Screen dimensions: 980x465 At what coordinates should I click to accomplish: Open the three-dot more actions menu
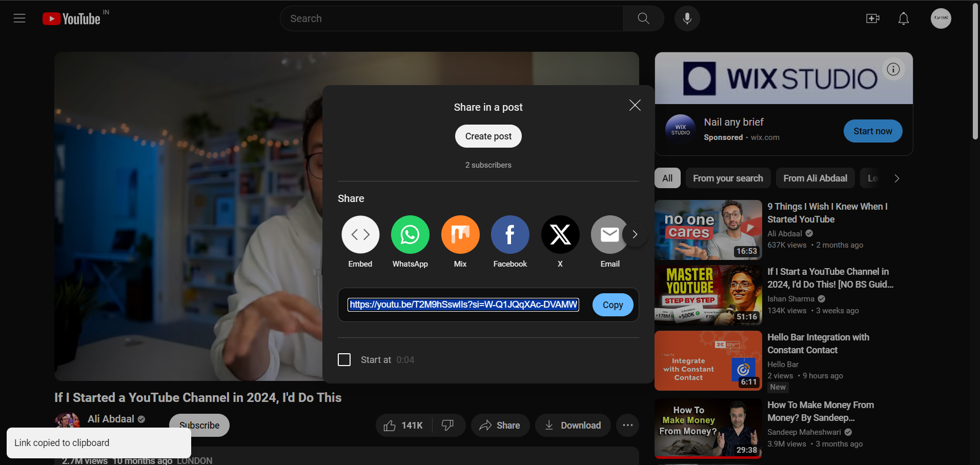pyautogui.click(x=628, y=426)
